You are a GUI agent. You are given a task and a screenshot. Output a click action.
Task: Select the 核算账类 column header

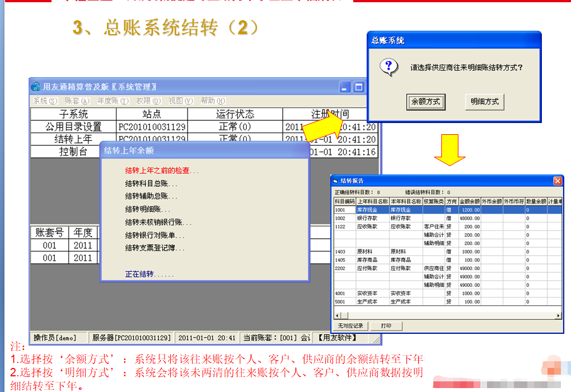(x=434, y=201)
